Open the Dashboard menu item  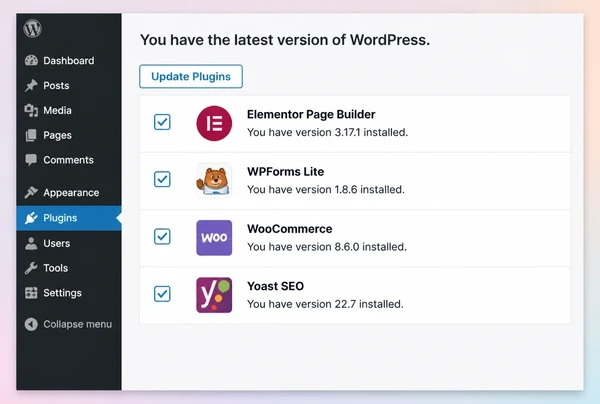coord(69,60)
